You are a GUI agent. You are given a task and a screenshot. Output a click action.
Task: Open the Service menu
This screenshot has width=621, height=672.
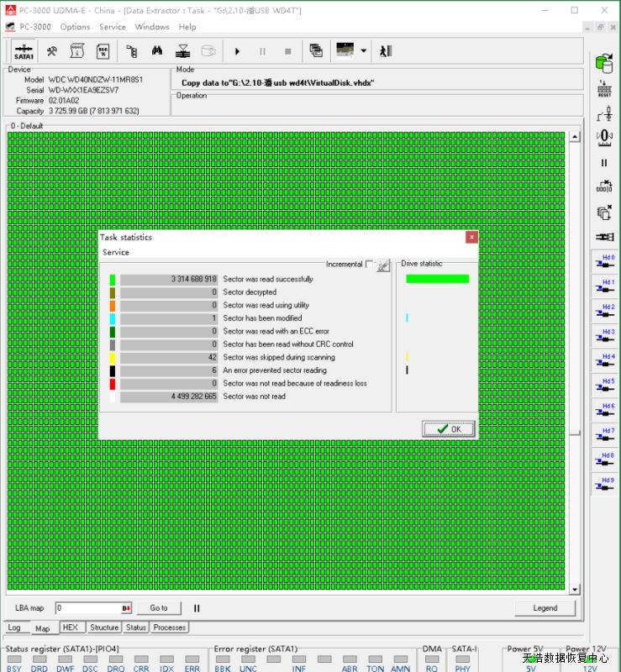click(112, 27)
